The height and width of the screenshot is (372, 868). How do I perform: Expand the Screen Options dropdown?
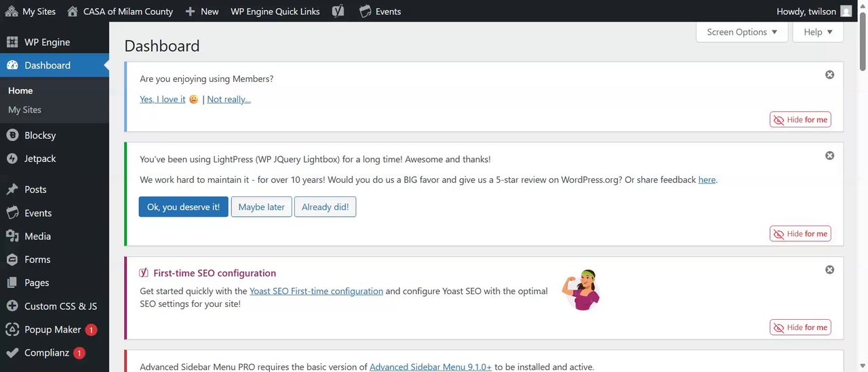742,32
